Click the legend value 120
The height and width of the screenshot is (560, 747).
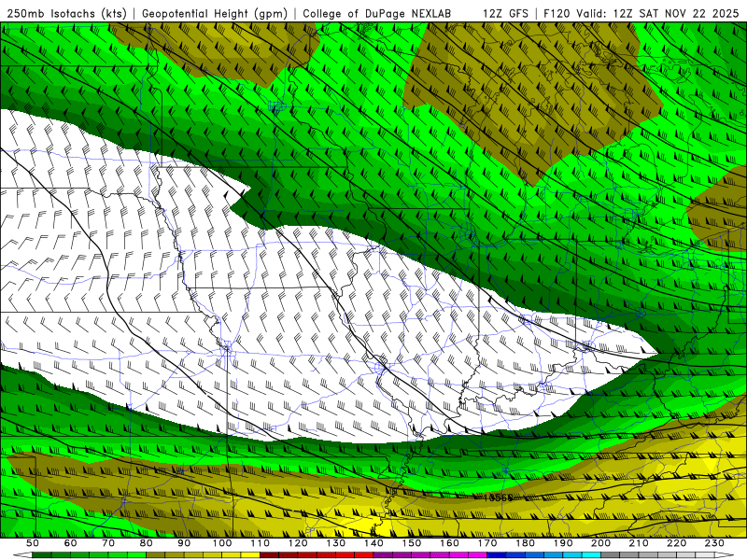pyautogui.click(x=298, y=543)
